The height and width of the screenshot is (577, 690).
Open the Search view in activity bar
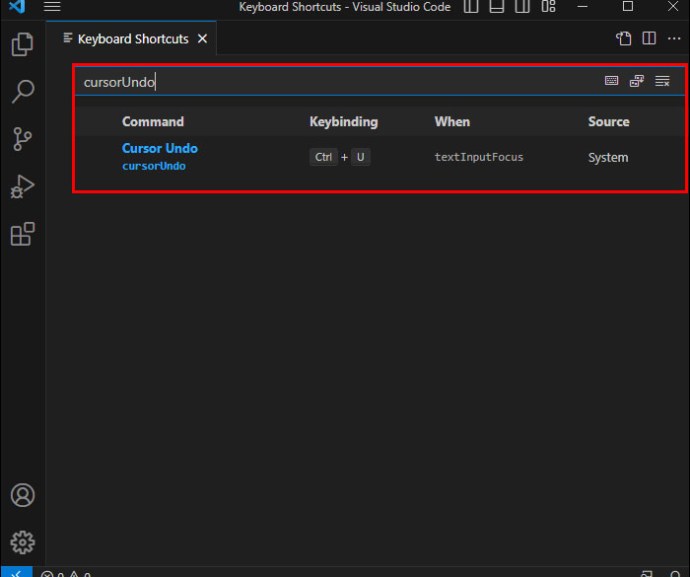(22, 91)
